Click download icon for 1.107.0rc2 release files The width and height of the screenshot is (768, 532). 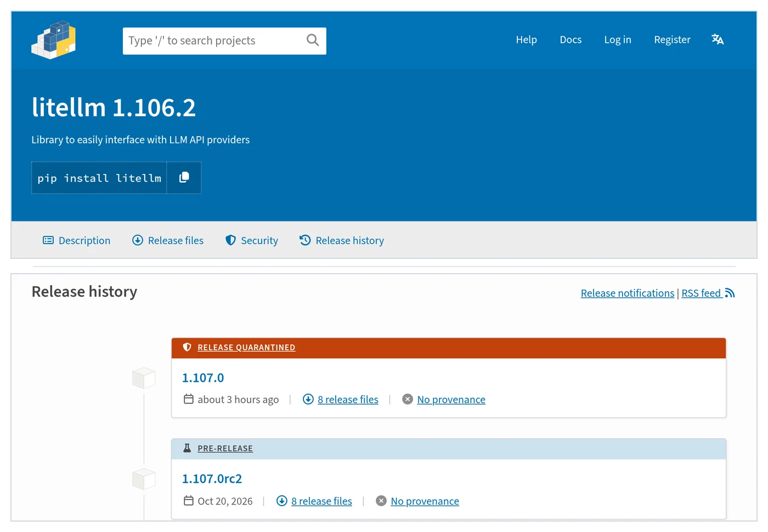(x=282, y=501)
